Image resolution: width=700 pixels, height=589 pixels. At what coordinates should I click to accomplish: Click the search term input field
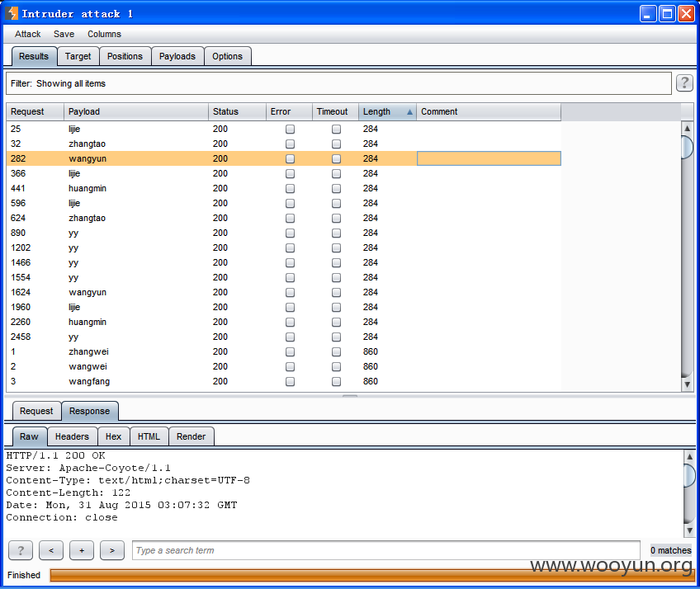[x=385, y=550]
